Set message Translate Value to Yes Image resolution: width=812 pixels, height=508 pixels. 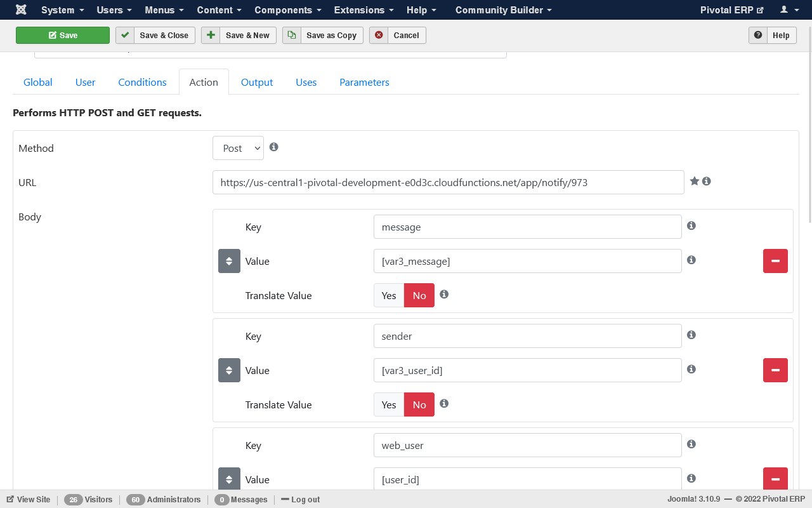coord(389,295)
